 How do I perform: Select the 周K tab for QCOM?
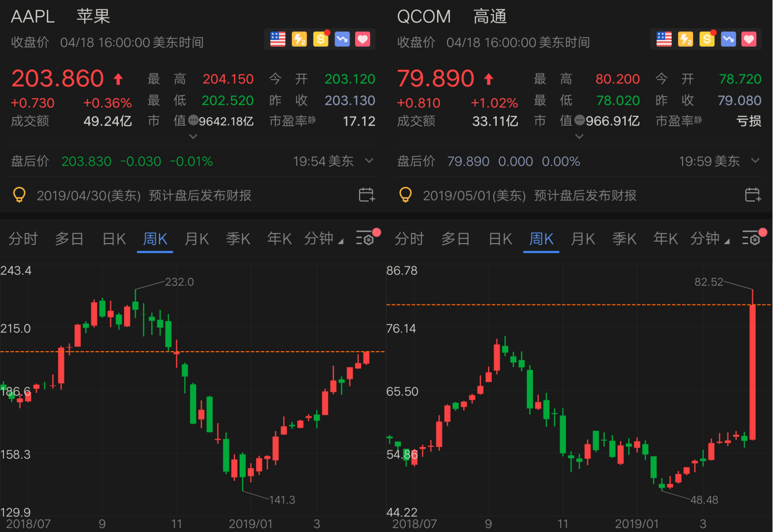coord(541,239)
